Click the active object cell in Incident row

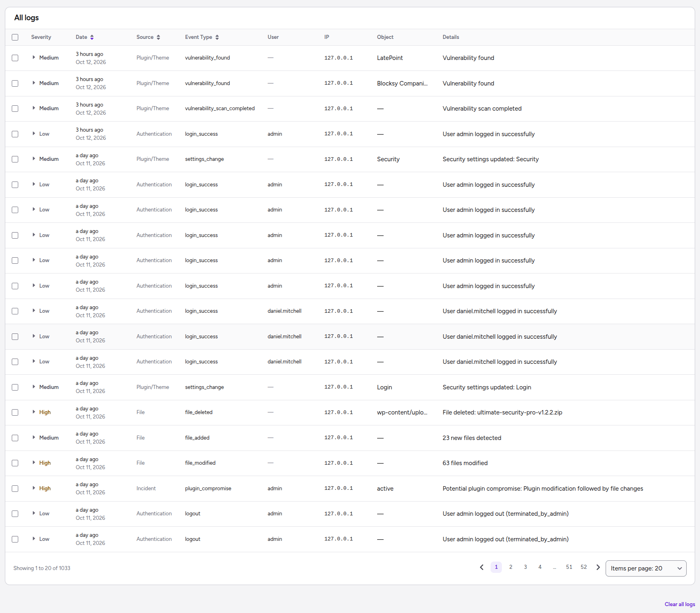tap(385, 489)
